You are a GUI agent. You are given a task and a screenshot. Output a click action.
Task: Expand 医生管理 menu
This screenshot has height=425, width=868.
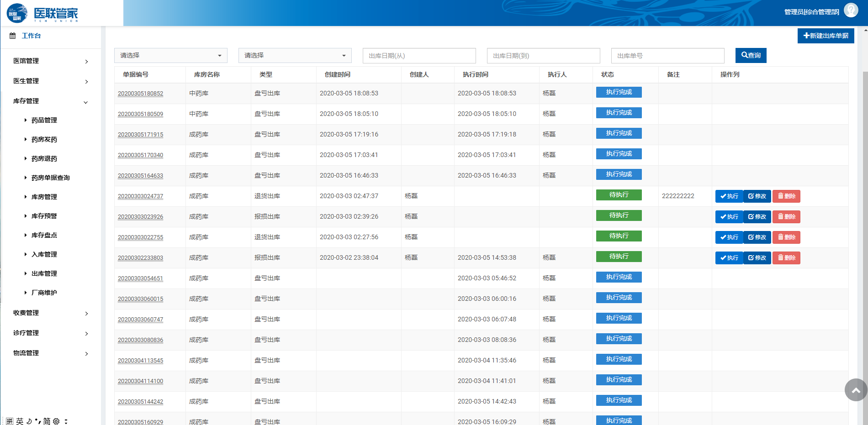coord(50,81)
